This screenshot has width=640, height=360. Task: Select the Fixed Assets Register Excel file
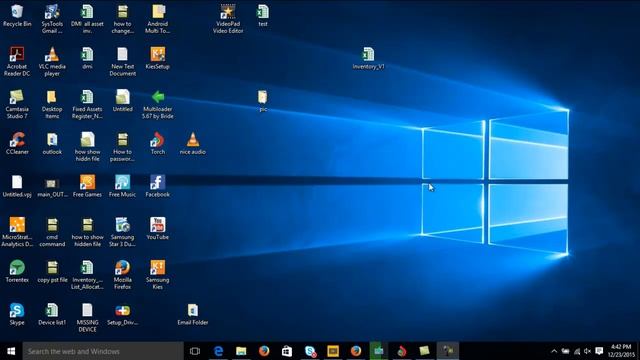[x=87, y=104]
